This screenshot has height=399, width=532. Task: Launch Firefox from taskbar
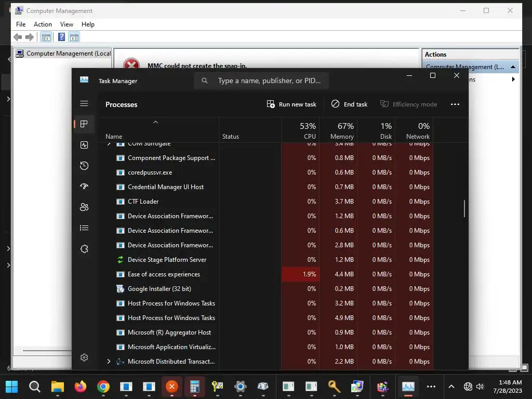pos(81,387)
